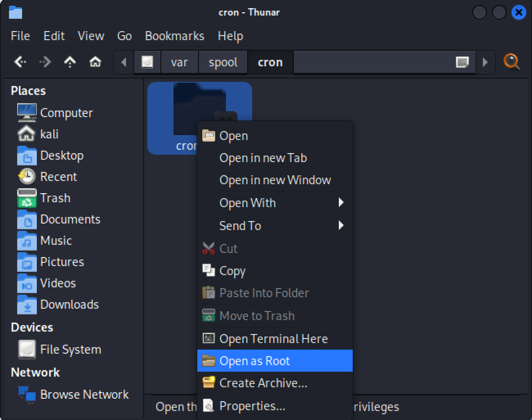
Task: Click the Documents label in sidebar
Action: [70, 219]
